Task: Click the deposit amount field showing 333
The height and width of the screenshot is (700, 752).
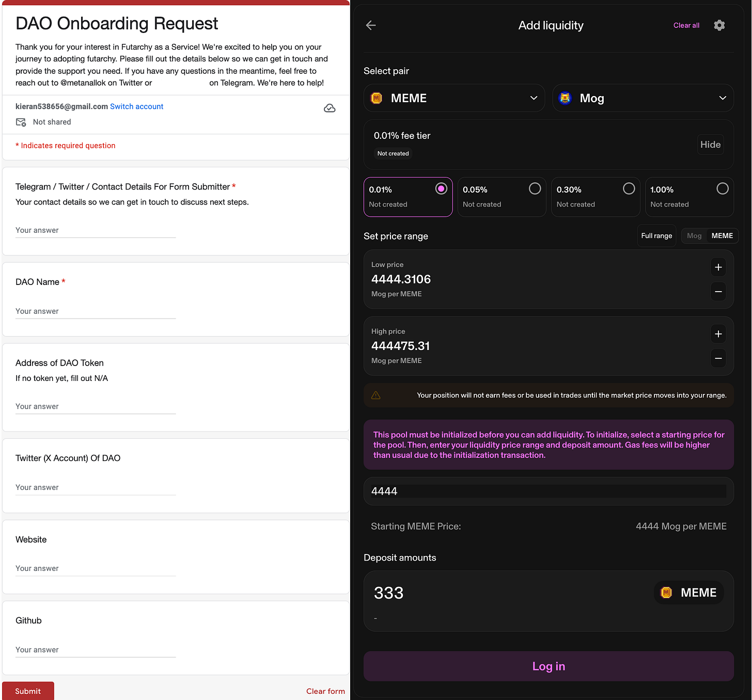Action: click(x=388, y=593)
